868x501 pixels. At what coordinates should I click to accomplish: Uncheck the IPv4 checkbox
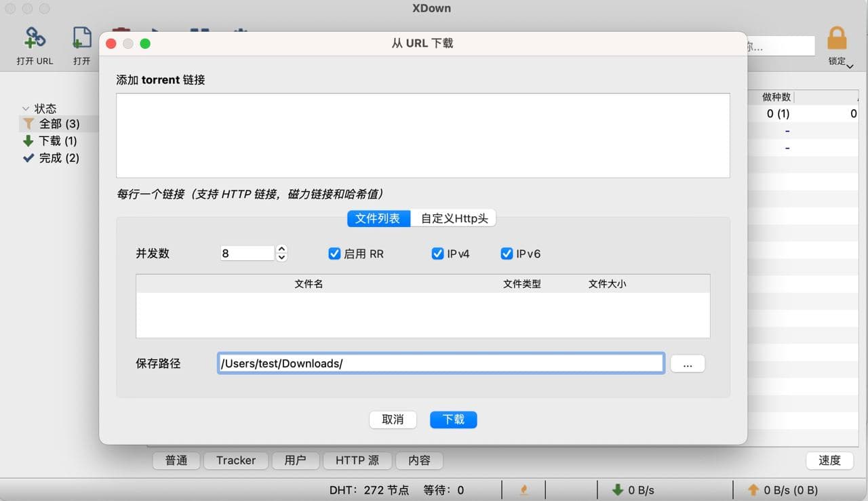tap(437, 254)
